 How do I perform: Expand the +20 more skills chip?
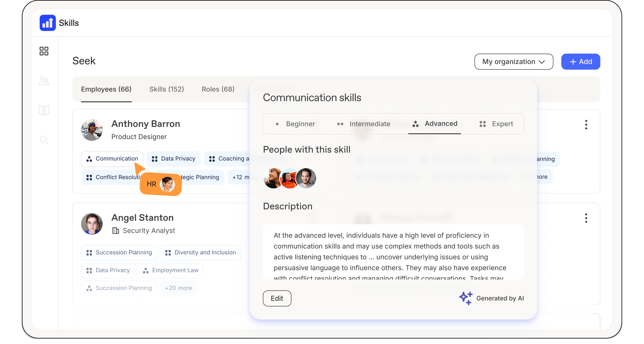click(178, 288)
